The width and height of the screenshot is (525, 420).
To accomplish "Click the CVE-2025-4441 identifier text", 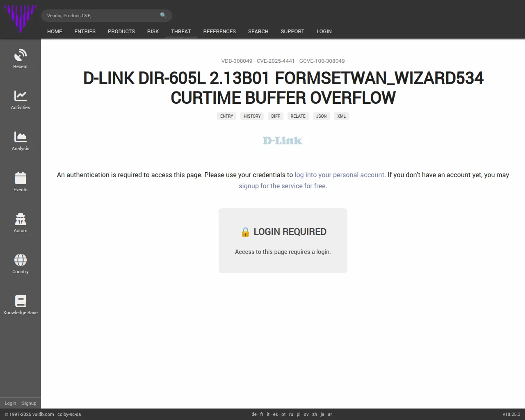I will tap(276, 61).
